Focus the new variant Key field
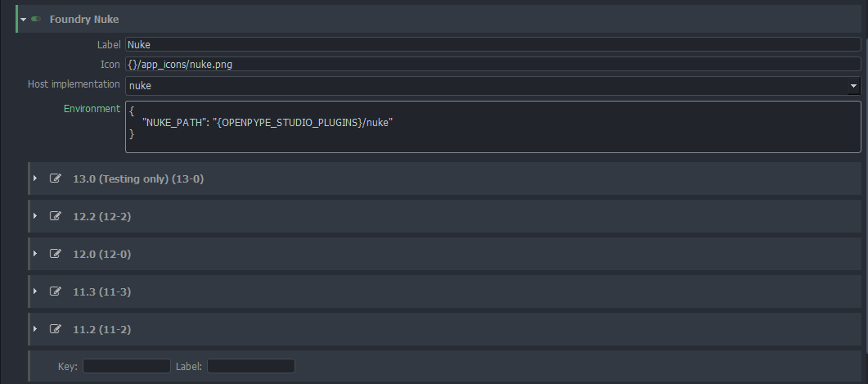This screenshot has height=384, width=868. 126,366
